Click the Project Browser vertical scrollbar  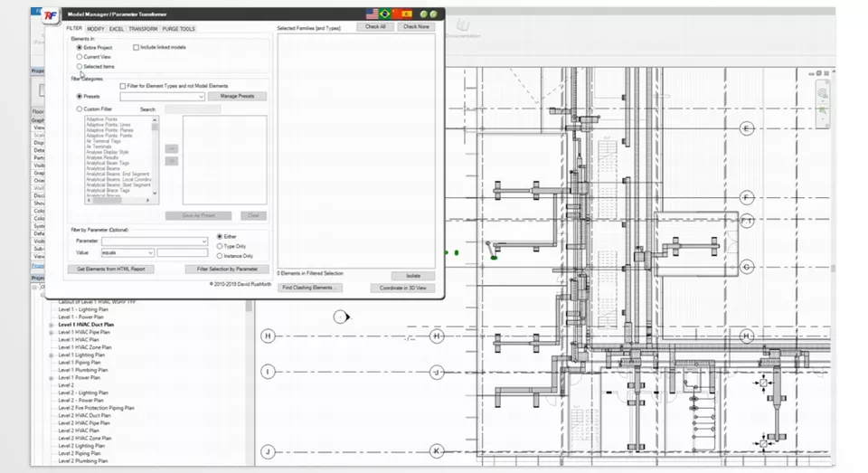tap(250, 383)
